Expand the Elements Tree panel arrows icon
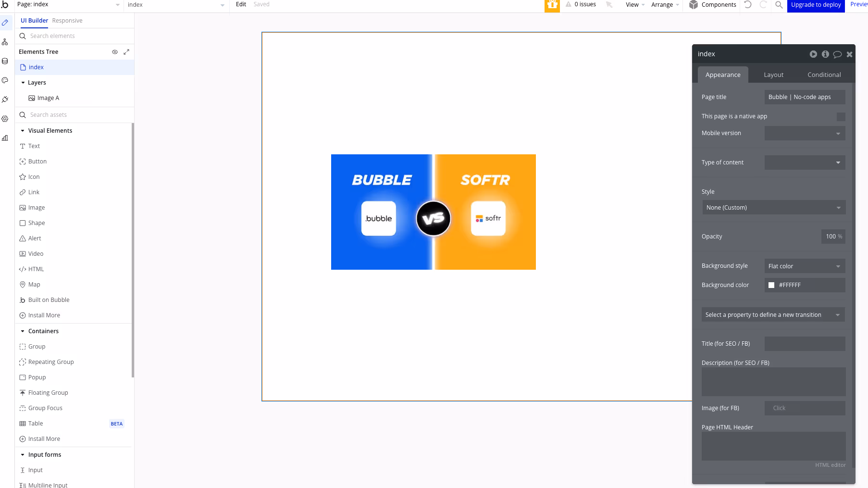 tap(126, 52)
